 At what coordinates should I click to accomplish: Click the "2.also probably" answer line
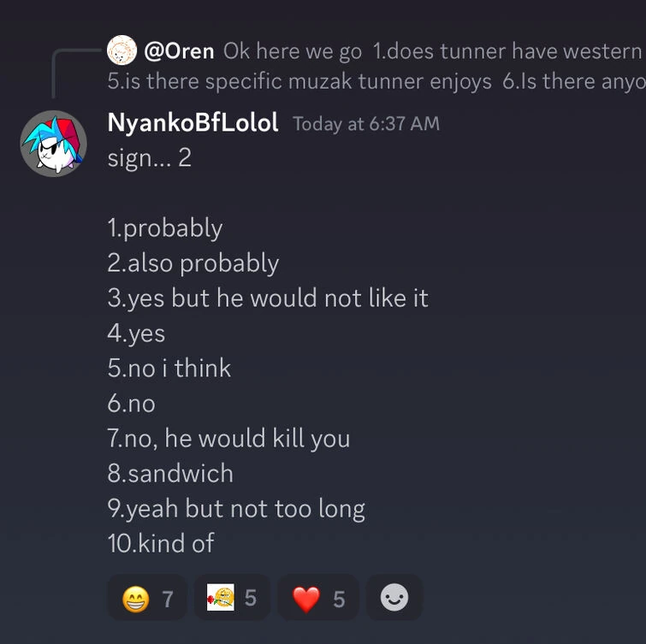tap(193, 263)
